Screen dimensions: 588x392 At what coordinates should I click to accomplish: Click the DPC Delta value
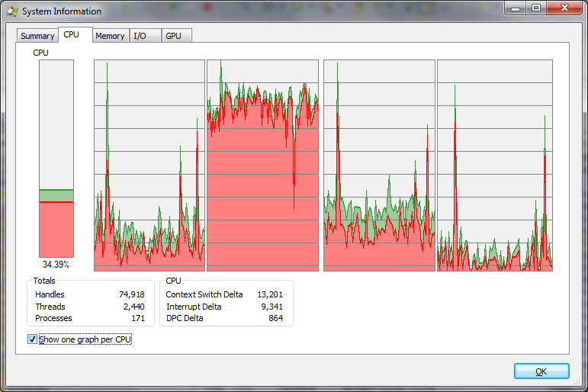tap(275, 318)
